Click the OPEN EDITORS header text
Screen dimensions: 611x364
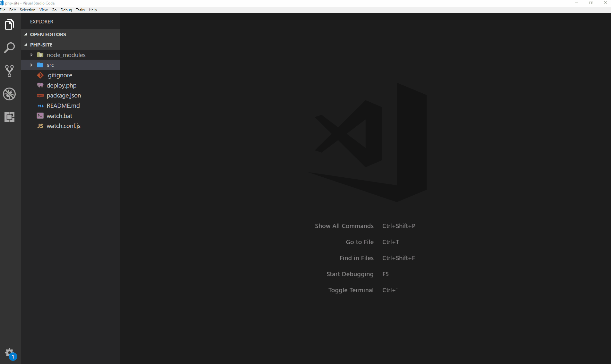[x=48, y=34]
